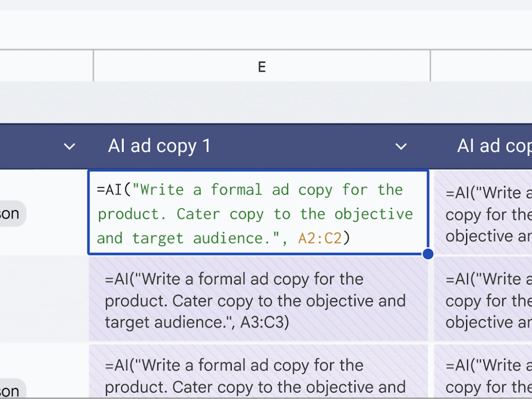Select the column header right of E
532x399 pixels.
pyautogui.click(x=481, y=67)
